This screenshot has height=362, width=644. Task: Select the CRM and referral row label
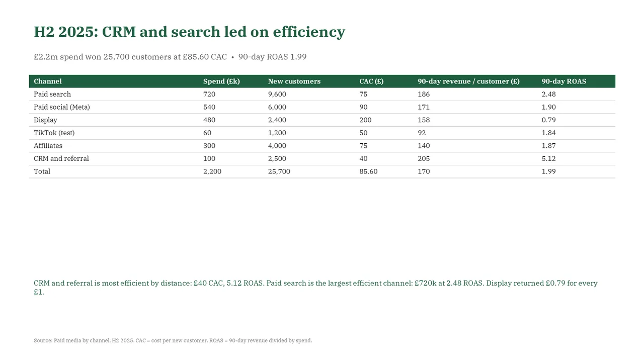pos(61,158)
